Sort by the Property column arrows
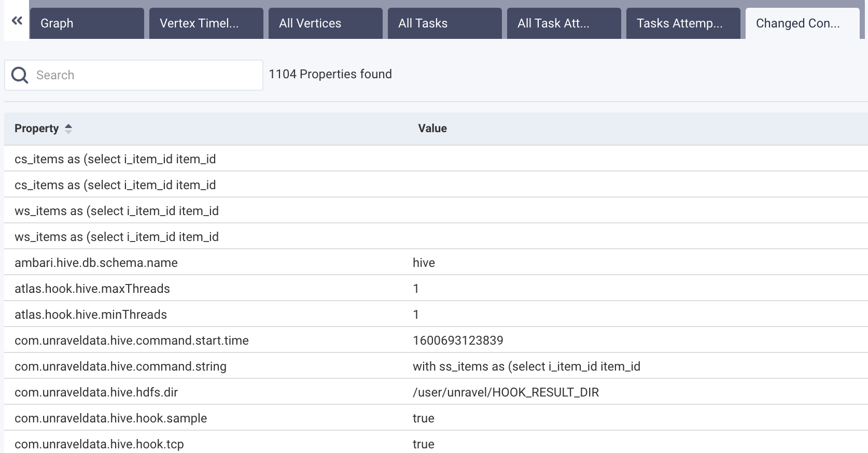Screen dimensions: 868x453 click(68, 129)
